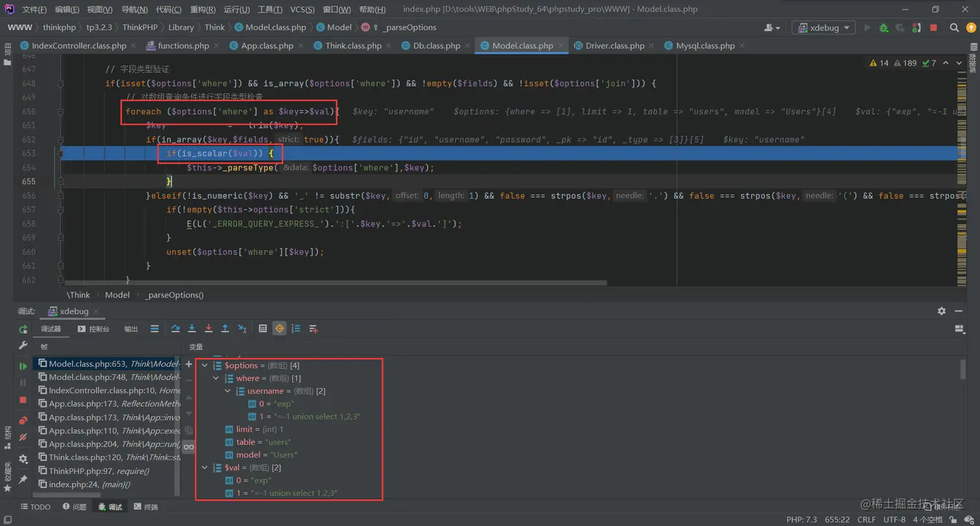Open TODO tool window button
The width and height of the screenshot is (980, 526).
click(x=36, y=507)
